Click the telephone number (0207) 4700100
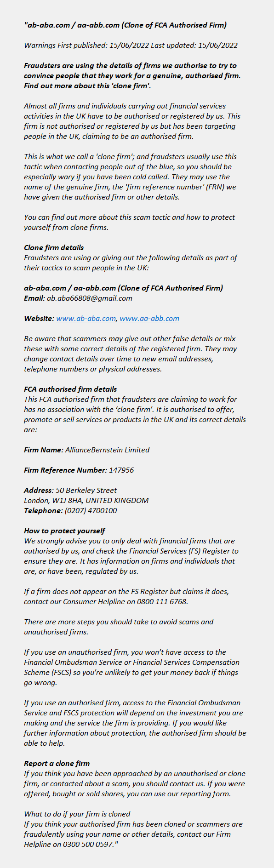The height and width of the screenshot is (868, 274). 91,510
